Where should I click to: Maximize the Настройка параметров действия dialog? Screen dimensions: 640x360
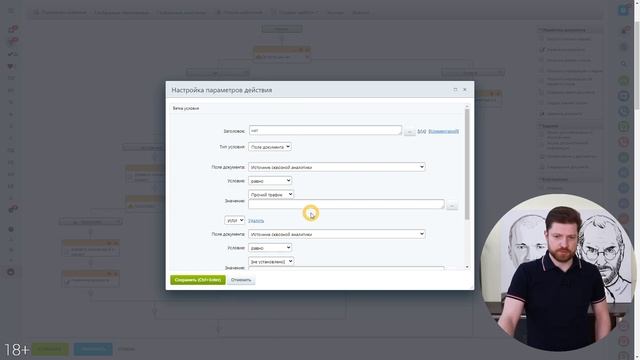point(455,89)
